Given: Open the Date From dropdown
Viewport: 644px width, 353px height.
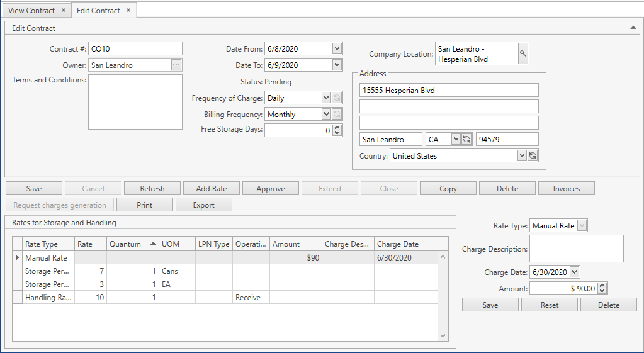Looking at the screenshot, I should [x=337, y=48].
